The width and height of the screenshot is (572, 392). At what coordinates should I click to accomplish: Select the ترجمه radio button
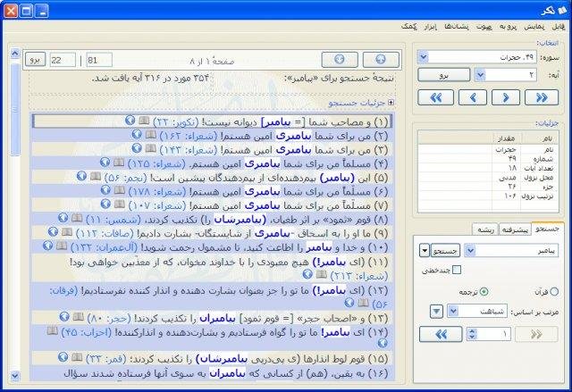click(x=485, y=290)
